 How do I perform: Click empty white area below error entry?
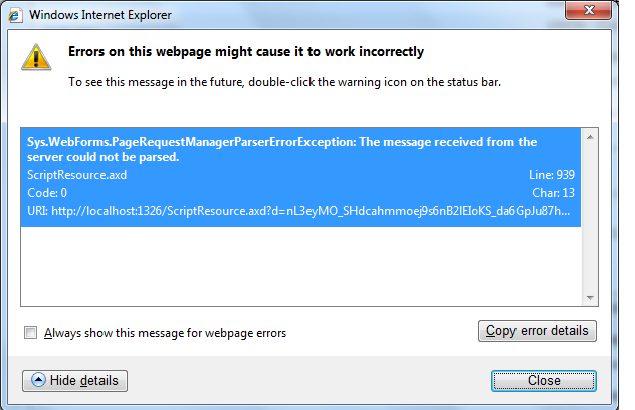click(301, 266)
